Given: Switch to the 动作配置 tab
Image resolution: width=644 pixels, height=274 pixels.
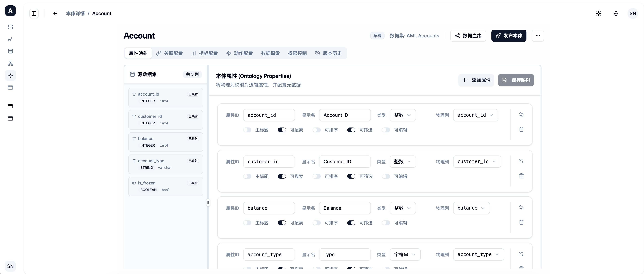Looking at the screenshot, I should pos(239,53).
